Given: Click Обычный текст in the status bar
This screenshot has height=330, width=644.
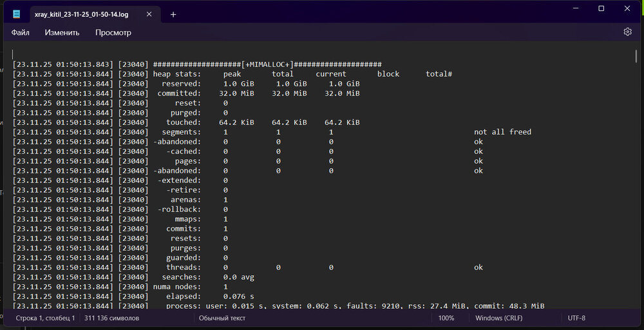Looking at the screenshot, I should point(222,318).
